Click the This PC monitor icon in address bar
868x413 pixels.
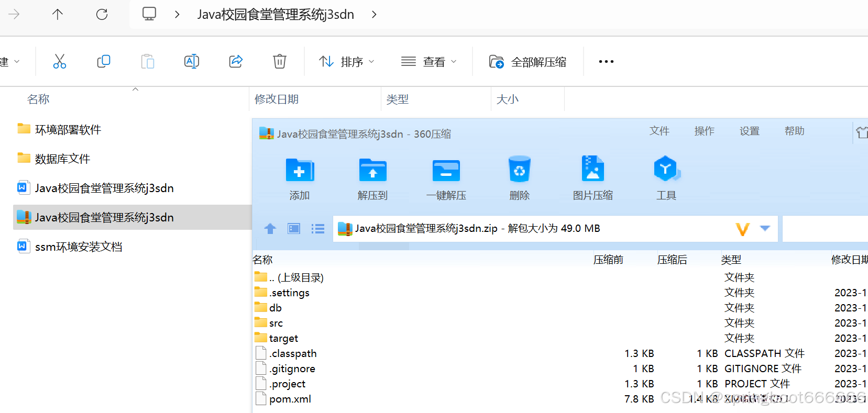[x=149, y=14]
